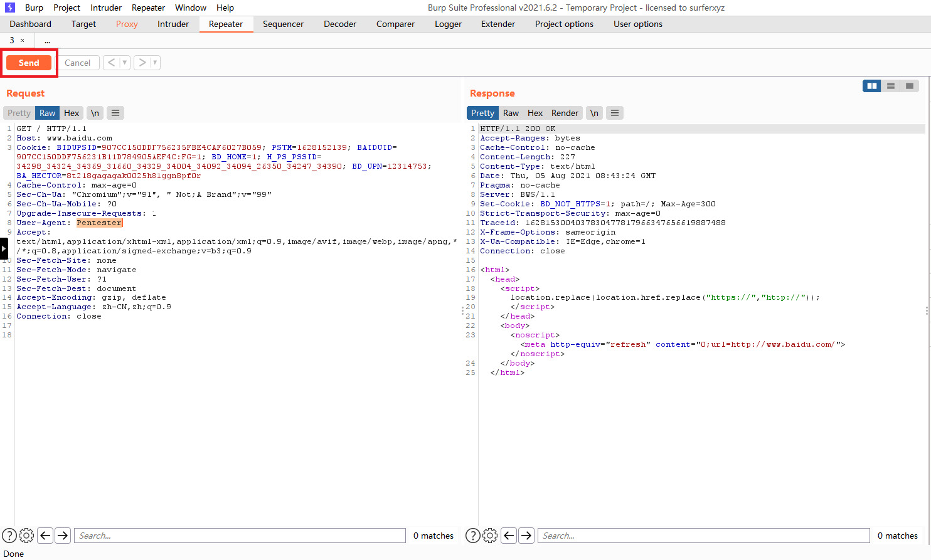Open the response search help icon
Screen dimensions: 931x560
tap(473, 536)
